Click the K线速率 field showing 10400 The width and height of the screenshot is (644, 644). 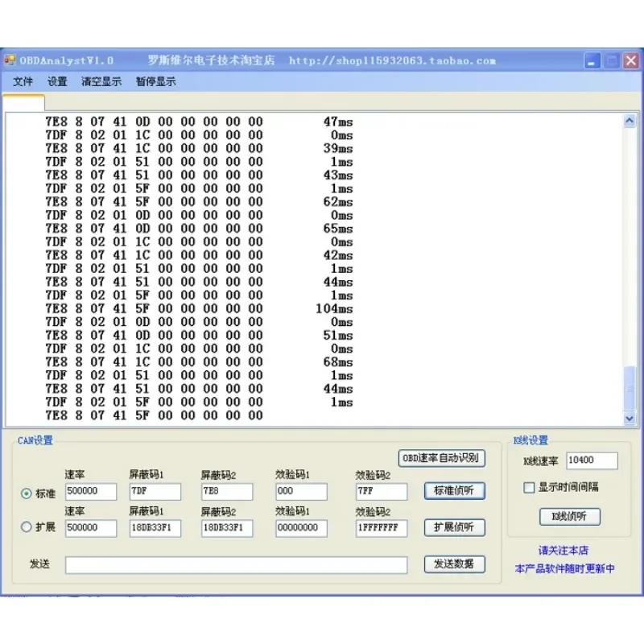point(592,460)
